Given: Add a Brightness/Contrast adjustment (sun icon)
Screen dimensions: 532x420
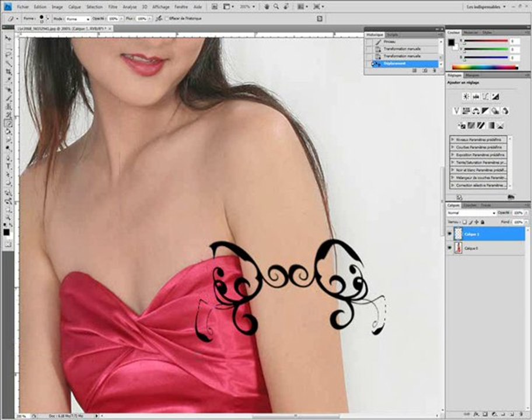Looking at the screenshot, I should coord(466,97).
